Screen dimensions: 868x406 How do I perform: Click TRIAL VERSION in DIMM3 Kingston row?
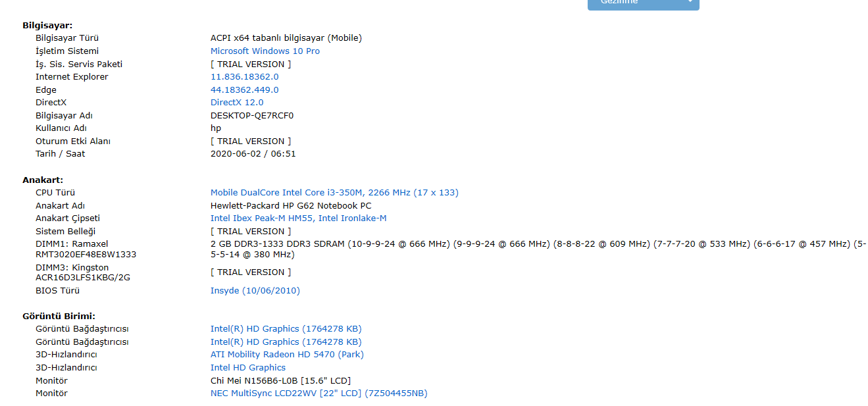point(251,272)
